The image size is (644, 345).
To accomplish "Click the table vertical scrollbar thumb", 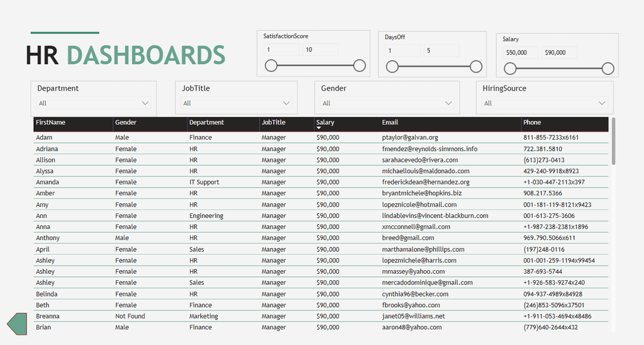I will pos(614,141).
